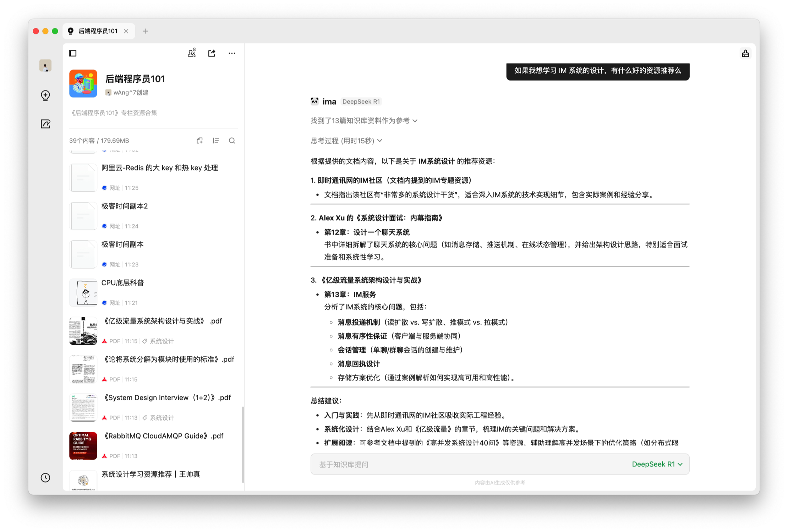Open the DeepSeek R1 model dropdown
Viewport: 788px width, 532px height.
(x=657, y=464)
